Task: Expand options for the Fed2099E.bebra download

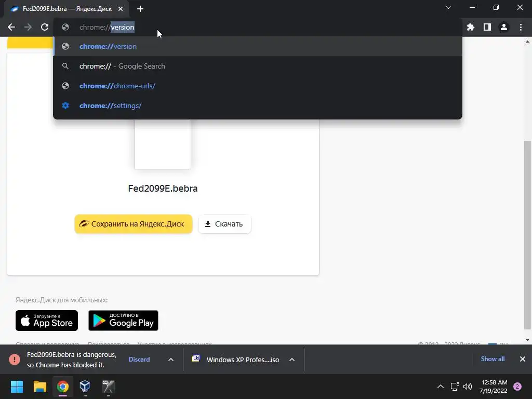Action: coord(171,360)
